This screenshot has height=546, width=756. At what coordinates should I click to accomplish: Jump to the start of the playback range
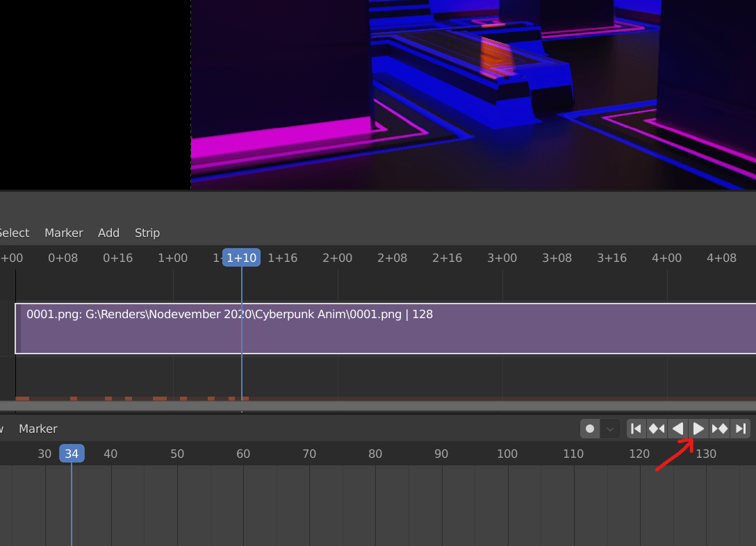tap(636, 429)
